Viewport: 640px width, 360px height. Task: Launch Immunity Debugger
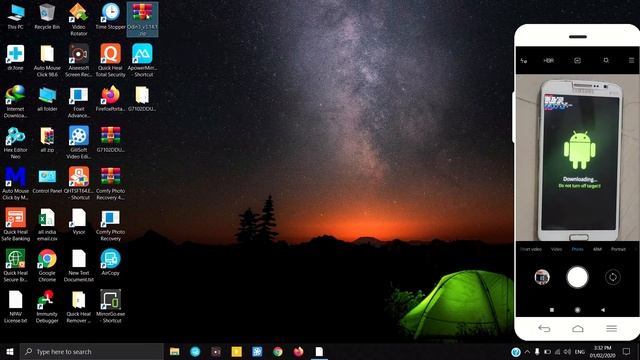pos(47,307)
